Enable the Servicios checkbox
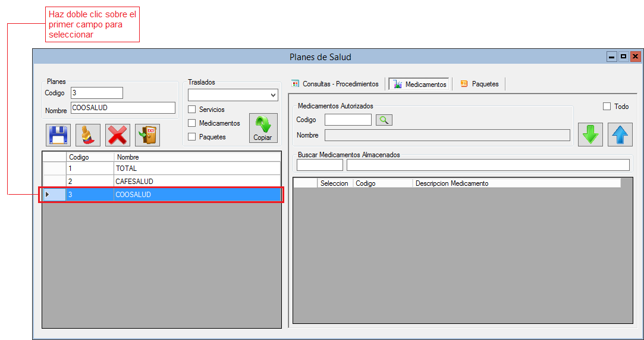644x340 pixels. tap(192, 110)
